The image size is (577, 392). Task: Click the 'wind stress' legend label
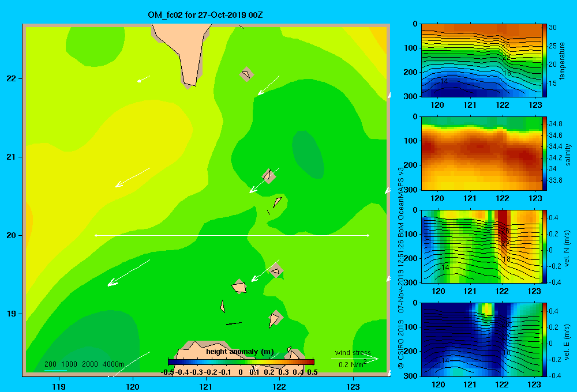click(x=353, y=352)
